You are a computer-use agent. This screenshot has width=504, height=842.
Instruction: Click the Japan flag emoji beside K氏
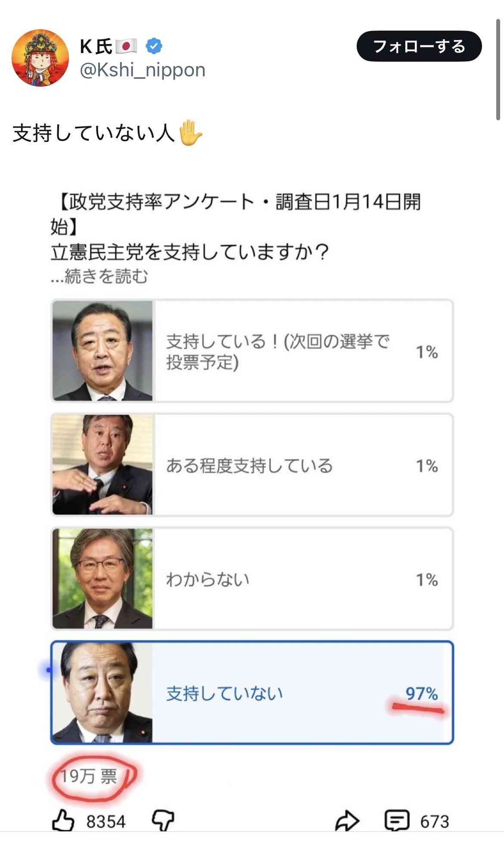point(126,46)
